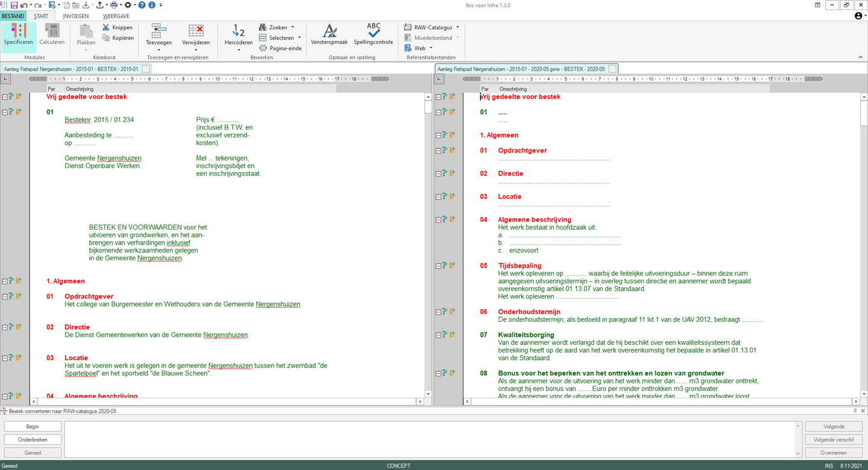Click the CONCEPT status bar label
The width and height of the screenshot is (868, 470).
[x=398, y=466]
